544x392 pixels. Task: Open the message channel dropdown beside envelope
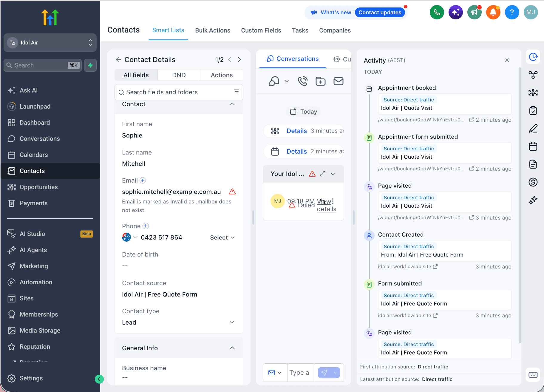point(275,373)
